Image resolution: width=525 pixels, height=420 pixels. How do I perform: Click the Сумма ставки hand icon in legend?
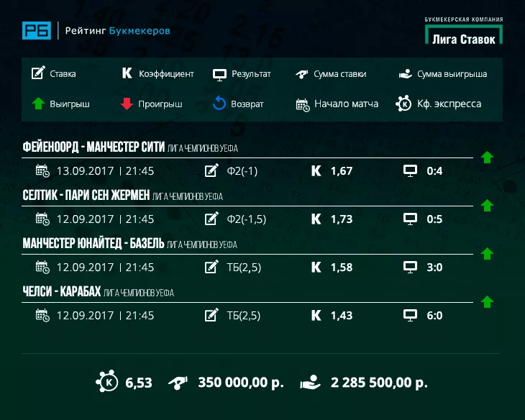[x=302, y=74]
